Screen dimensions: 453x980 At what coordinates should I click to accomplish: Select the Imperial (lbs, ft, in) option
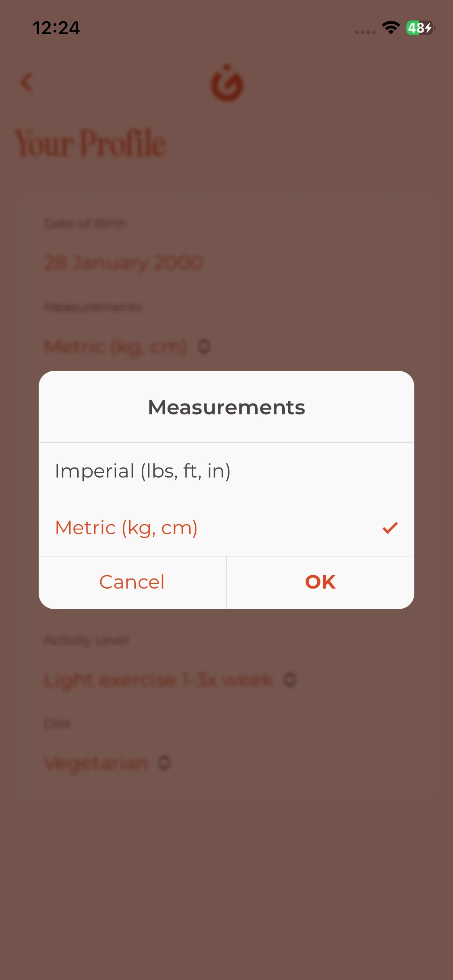[x=143, y=471]
